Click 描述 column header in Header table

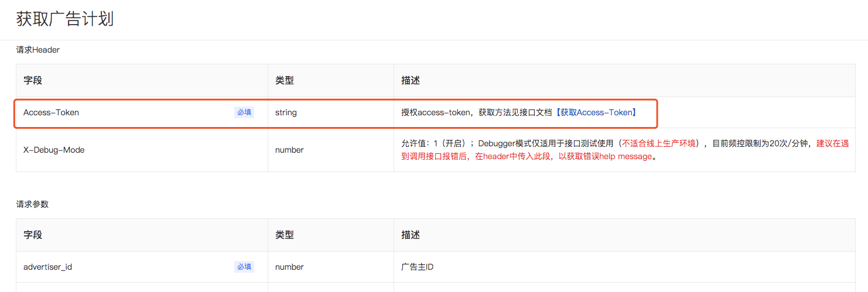pos(411,81)
